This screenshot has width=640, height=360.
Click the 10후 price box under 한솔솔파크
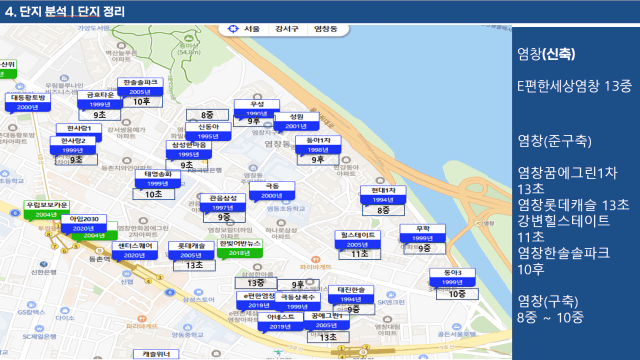142,102
